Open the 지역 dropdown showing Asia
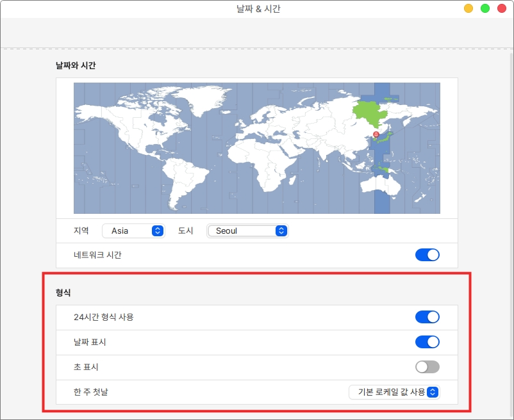The image size is (514, 420). 133,231
